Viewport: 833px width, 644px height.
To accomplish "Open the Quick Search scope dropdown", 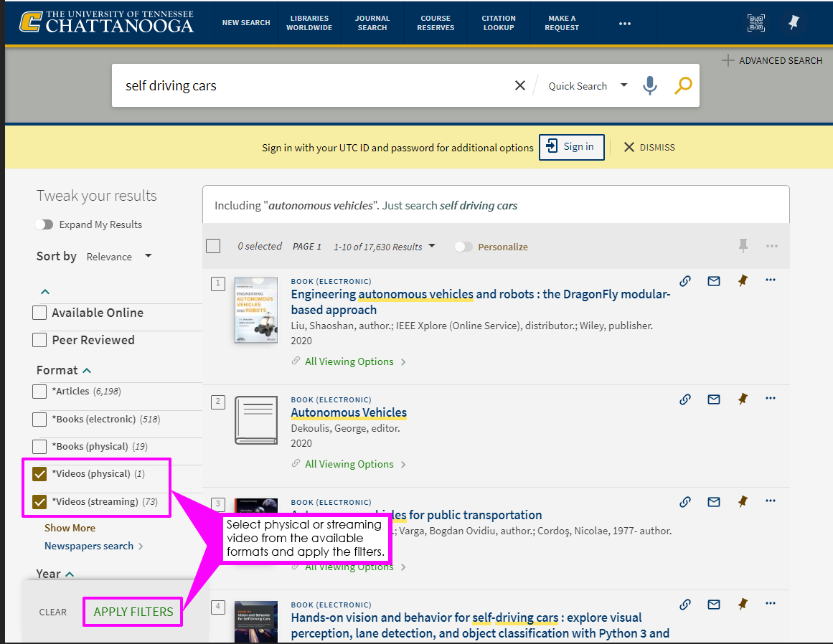I will point(588,86).
